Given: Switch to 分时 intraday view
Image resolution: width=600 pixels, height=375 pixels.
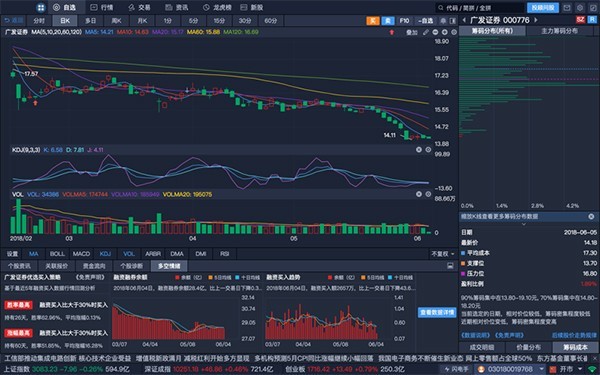Looking at the screenshot, I should (39, 21).
